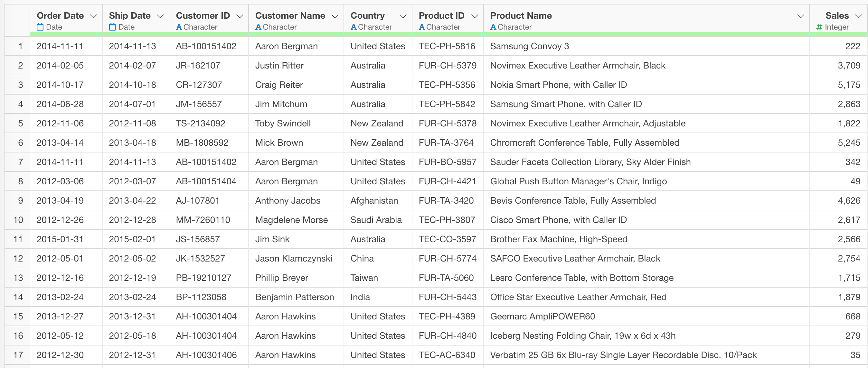Click the Customer ID character type icon
The width and height of the screenshot is (868, 368).
[x=179, y=27]
